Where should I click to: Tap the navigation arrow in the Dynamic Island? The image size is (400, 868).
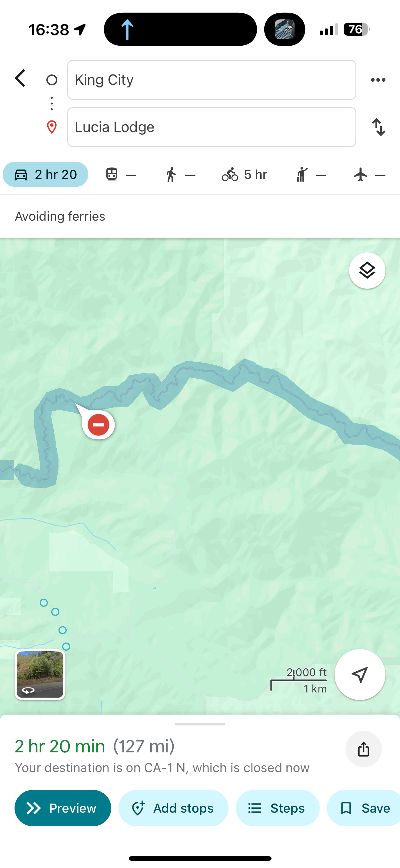pyautogui.click(x=127, y=30)
